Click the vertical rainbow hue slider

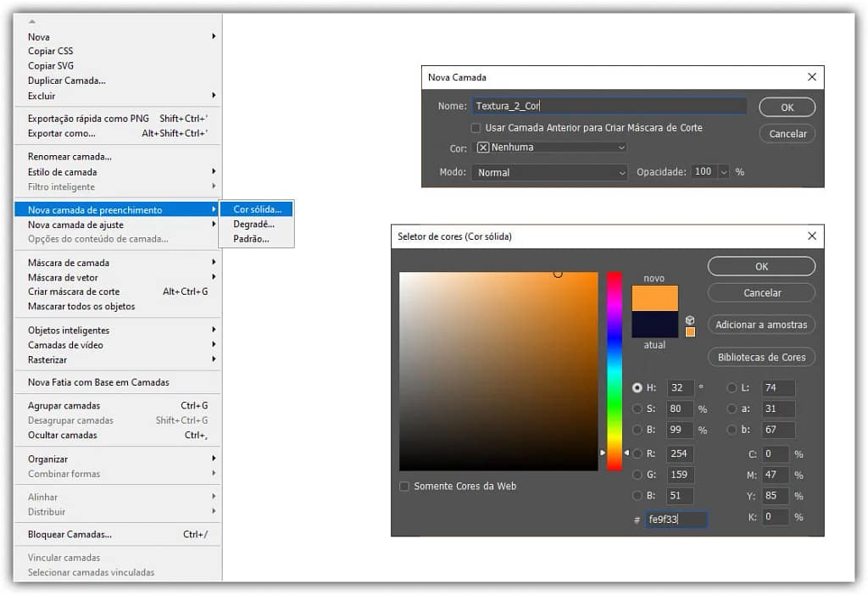[x=615, y=371]
